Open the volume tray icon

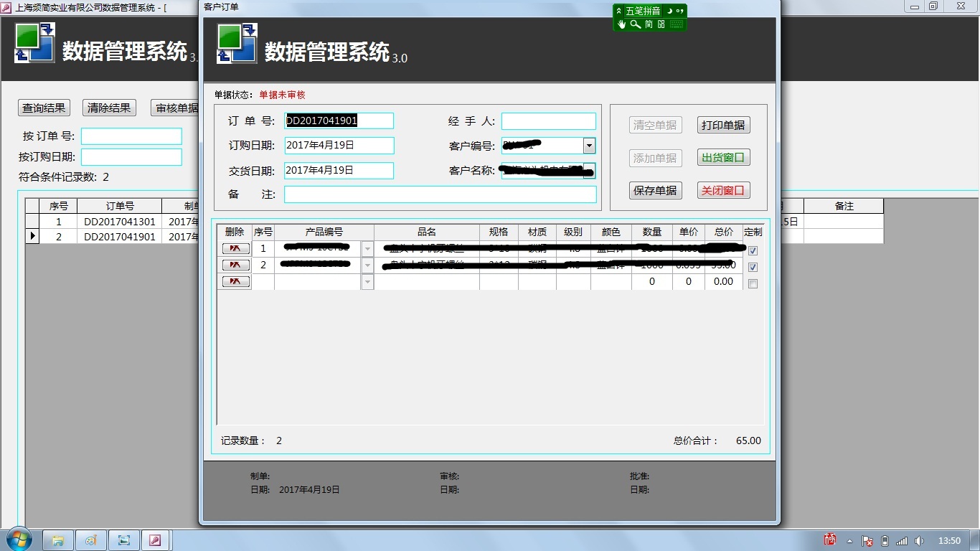coord(920,541)
